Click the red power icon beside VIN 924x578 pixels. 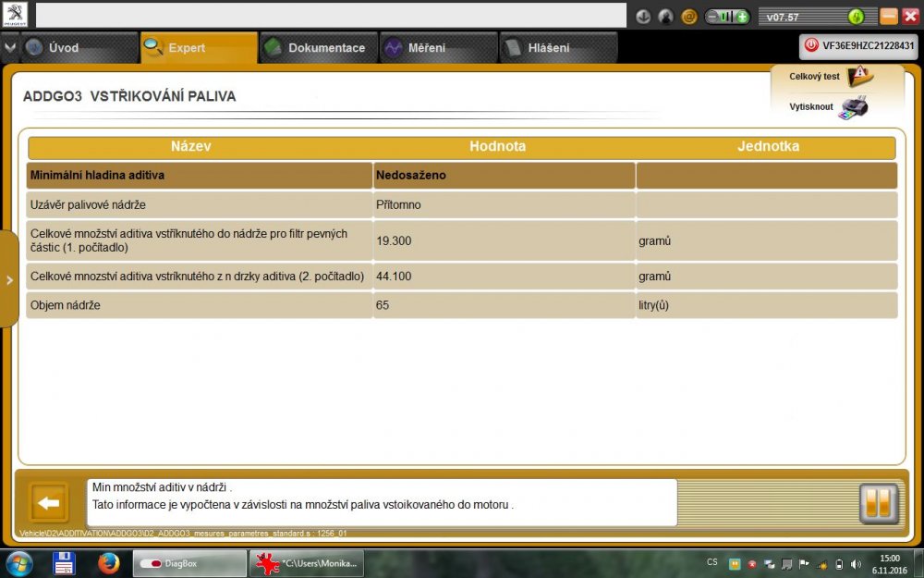[x=810, y=44]
